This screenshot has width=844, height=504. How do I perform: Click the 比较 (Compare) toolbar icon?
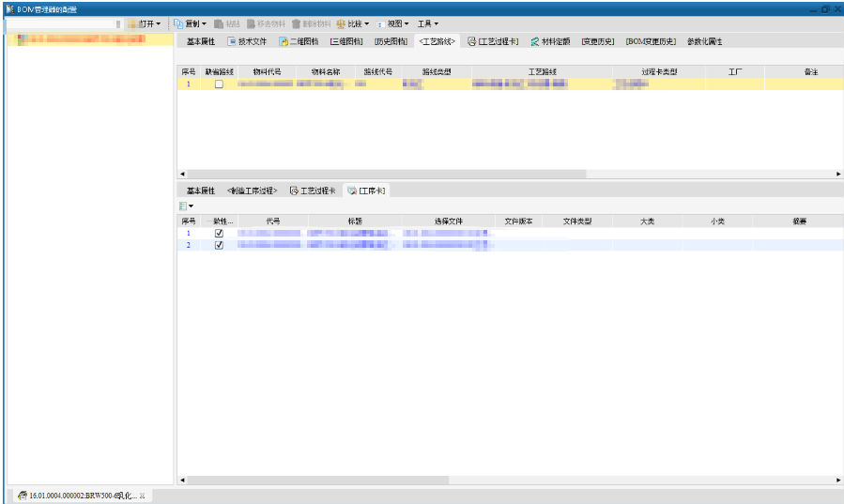(x=341, y=23)
